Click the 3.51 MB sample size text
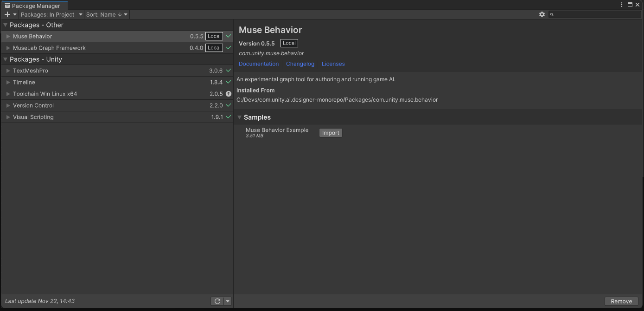 255,136
